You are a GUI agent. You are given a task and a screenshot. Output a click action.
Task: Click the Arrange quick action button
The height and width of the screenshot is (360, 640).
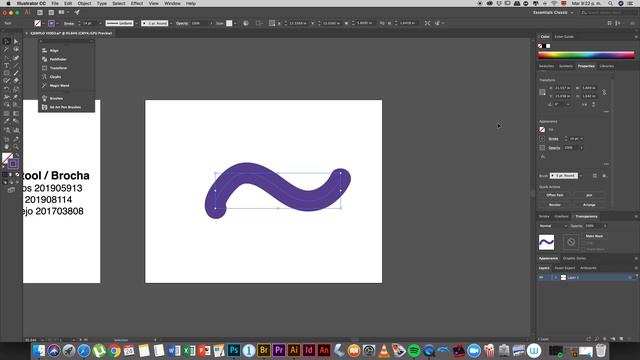pyautogui.click(x=589, y=204)
